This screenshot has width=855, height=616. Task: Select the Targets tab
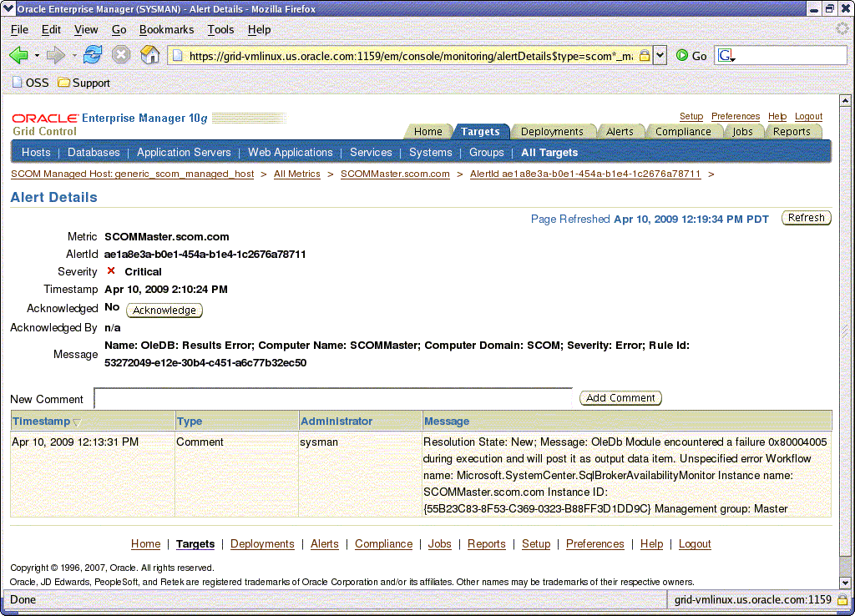coord(480,131)
